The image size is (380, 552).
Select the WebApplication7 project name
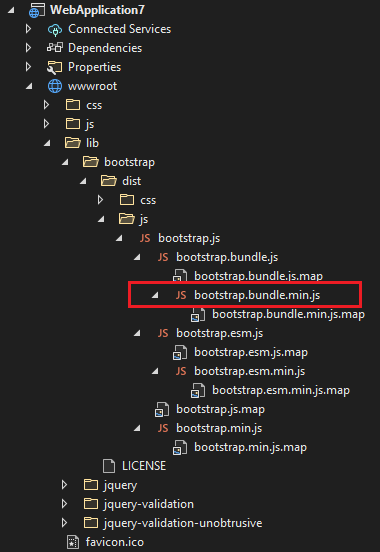click(x=97, y=10)
